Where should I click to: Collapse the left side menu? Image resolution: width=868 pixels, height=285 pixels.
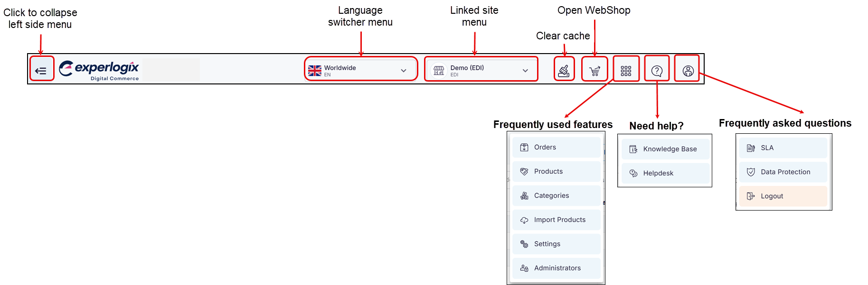[41, 71]
